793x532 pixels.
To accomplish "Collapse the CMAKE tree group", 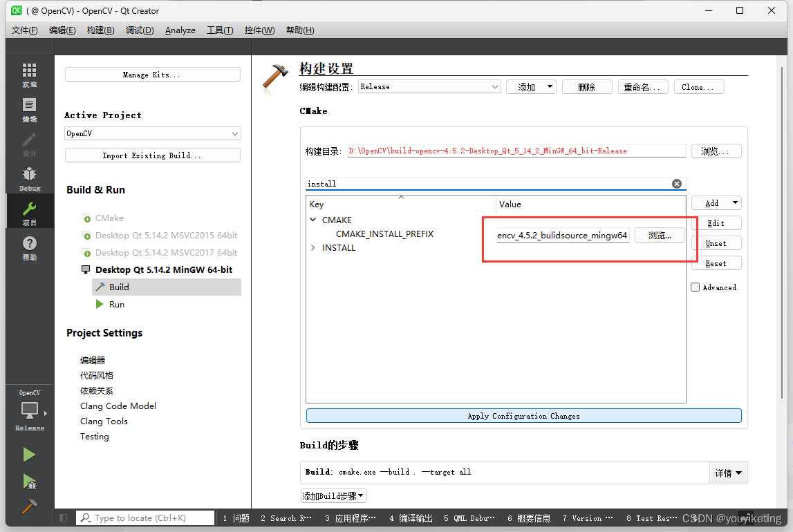I will click(x=313, y=220).
